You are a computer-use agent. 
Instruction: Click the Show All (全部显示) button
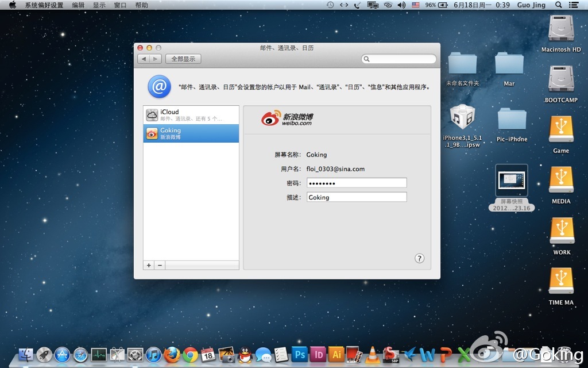click(x=183, y=59)
